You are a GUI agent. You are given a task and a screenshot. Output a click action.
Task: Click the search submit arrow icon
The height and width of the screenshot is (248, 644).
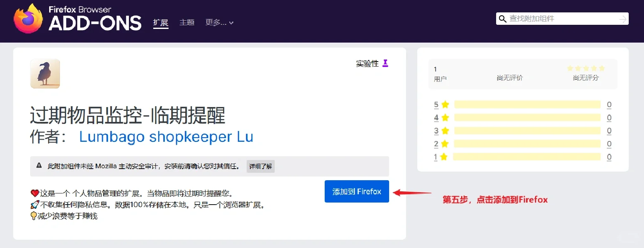(623, 19)
